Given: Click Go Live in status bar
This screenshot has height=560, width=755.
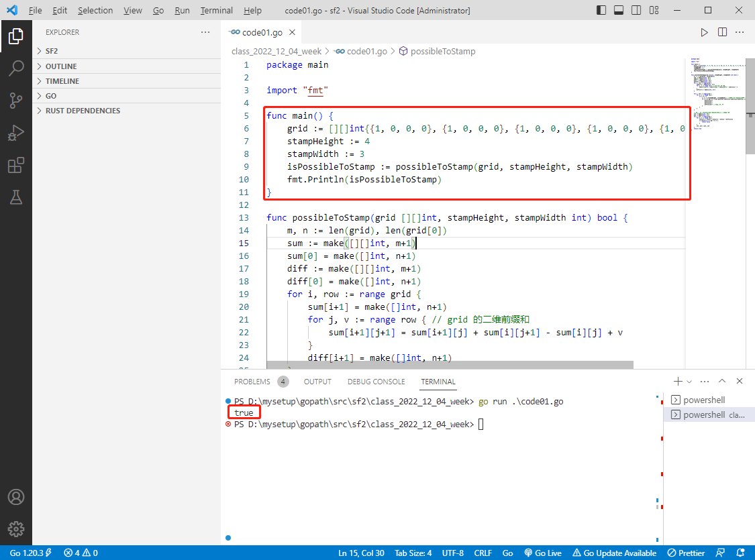Looking at the screenshot, I should click(543, 553).
